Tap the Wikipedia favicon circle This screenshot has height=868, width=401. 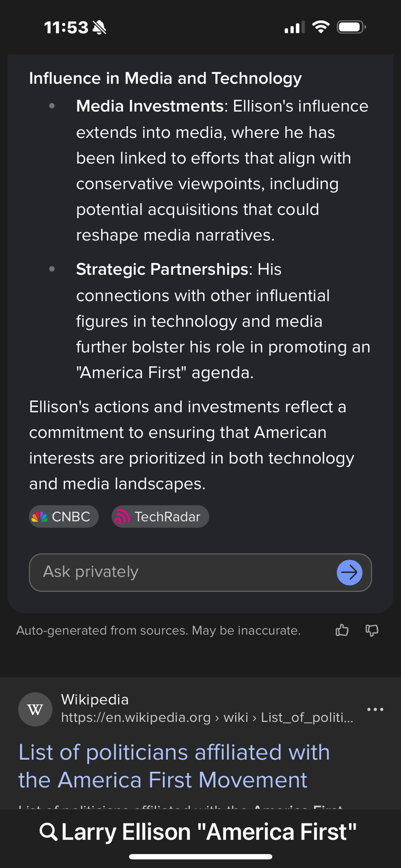[x=35, y=709]
